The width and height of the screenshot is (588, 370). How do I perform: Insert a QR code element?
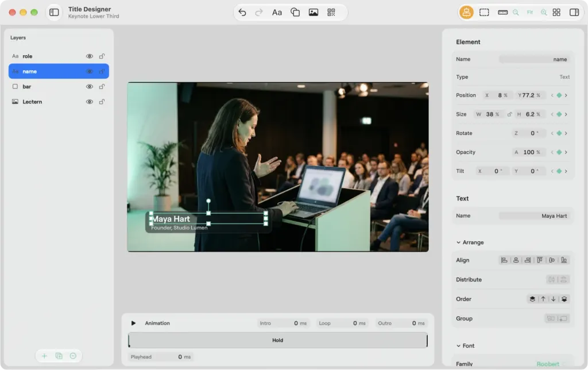(x=331, y=13)
